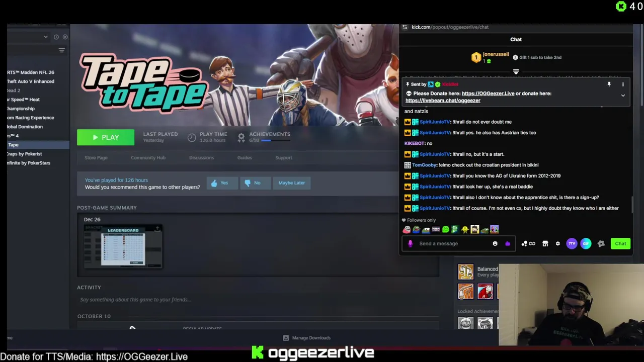
Task: Open the Community Hub tab
Action: [x=148, y=158]
